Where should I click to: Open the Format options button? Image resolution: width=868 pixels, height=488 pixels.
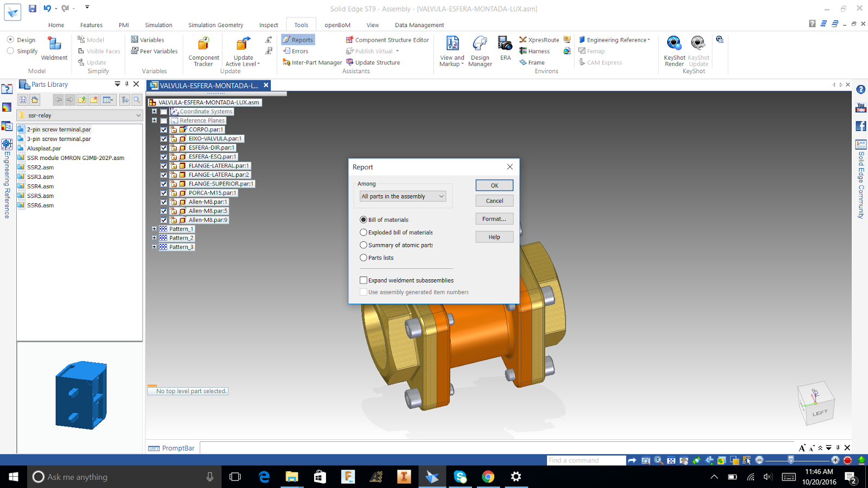pos(494,219)
